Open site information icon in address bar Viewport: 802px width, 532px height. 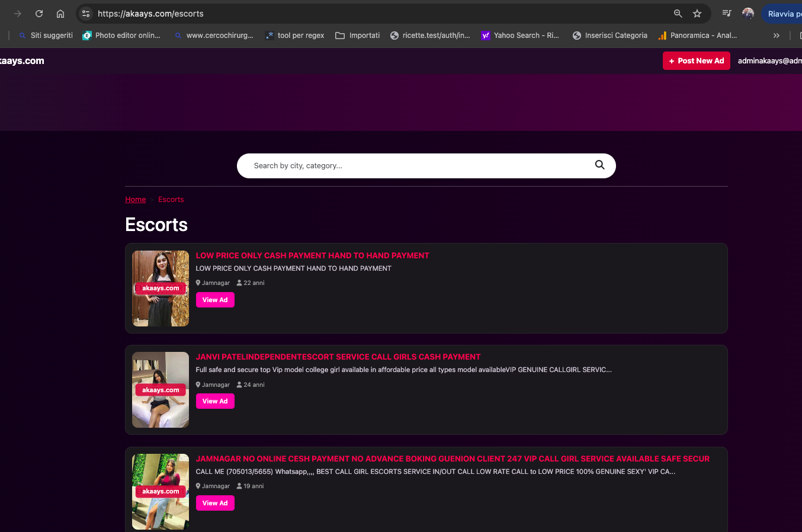(86, 14)
